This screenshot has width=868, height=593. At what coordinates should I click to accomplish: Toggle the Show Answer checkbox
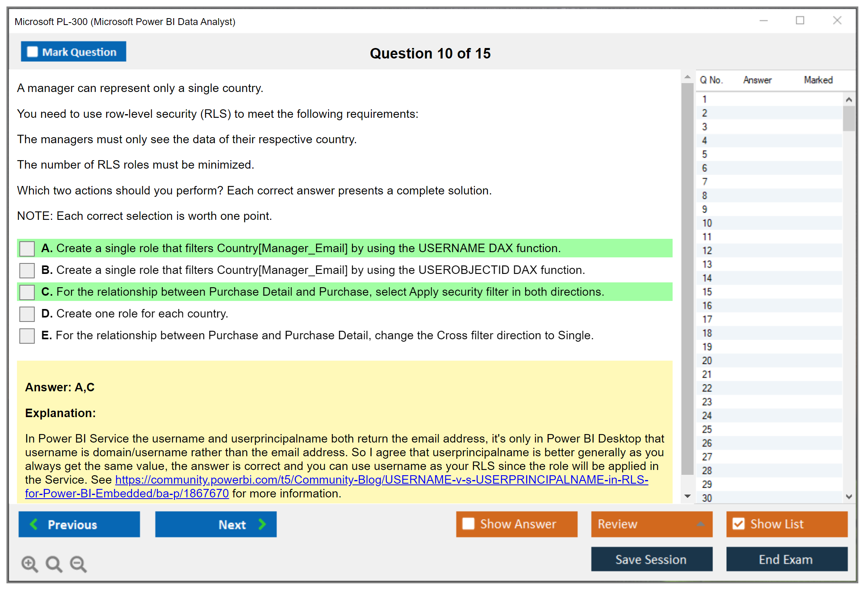[468, 524]
